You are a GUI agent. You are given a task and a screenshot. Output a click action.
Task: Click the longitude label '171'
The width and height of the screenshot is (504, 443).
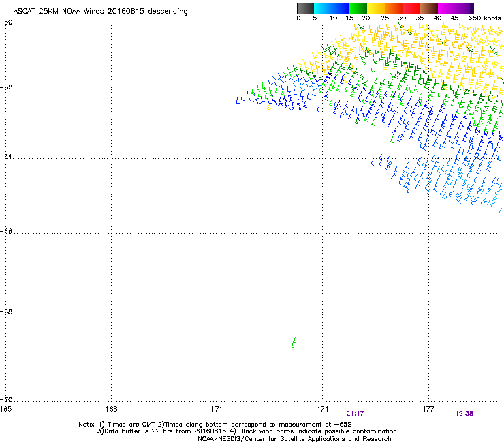pos(217,409)
